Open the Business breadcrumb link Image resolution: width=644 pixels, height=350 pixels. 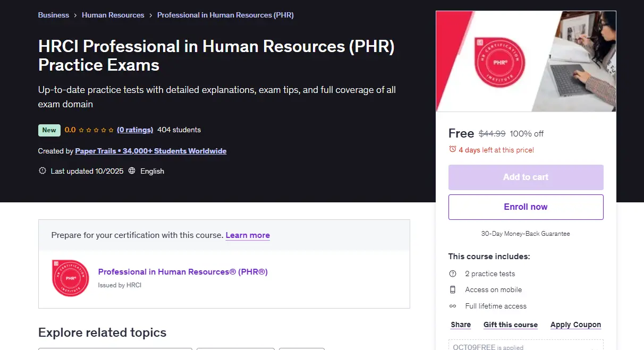tap(54, 15)
